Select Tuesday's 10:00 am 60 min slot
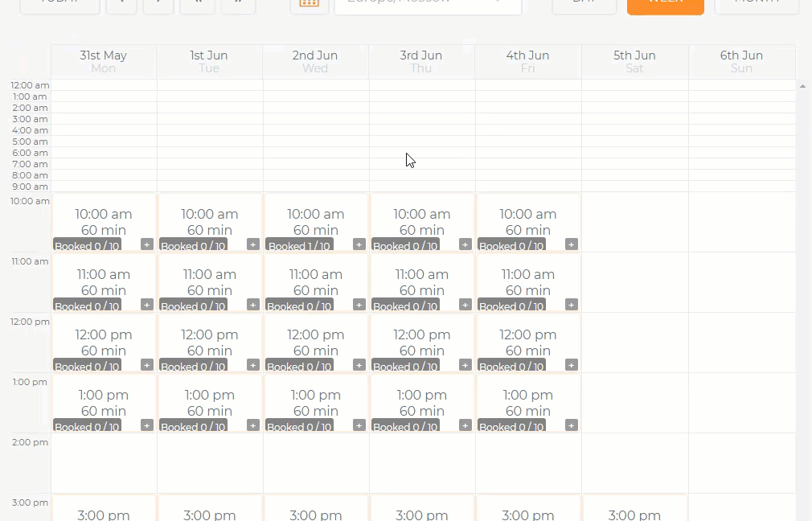The height and width of the screenshot is (521, 812). (x=210, y=222)
